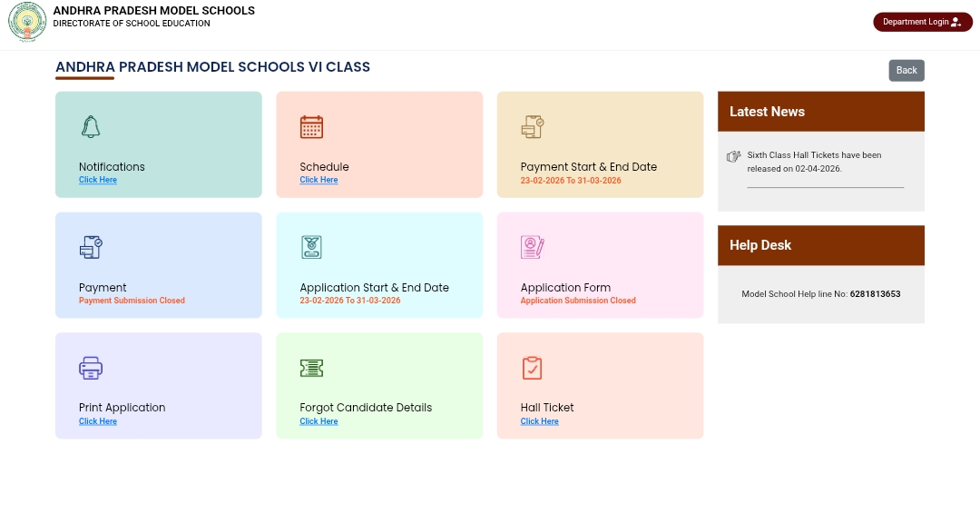980x514 pixels.
Task: Open the Click Here link under Notifications
Action: pos(98,180)
